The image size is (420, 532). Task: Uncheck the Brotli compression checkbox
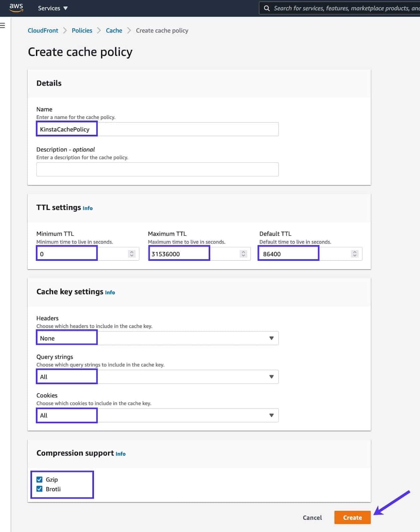(39, 489)
